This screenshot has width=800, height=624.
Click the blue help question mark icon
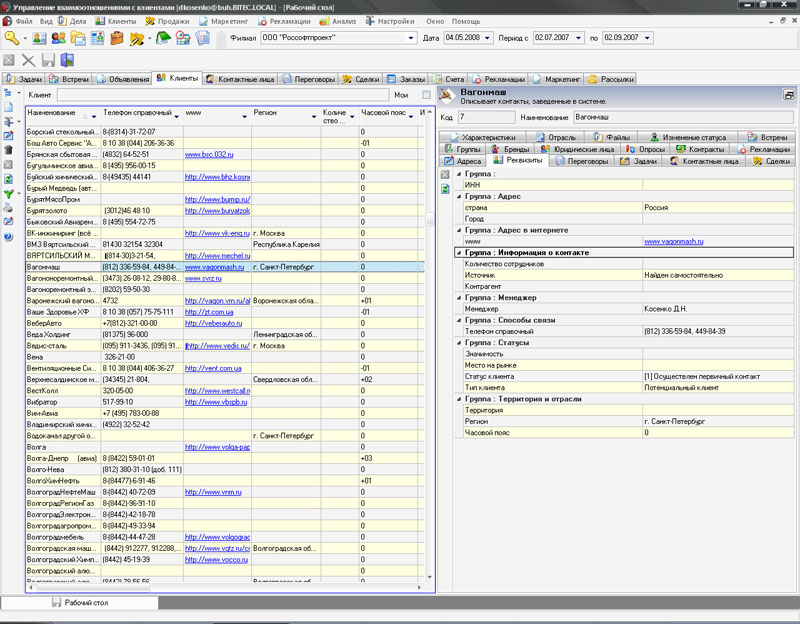8,237
